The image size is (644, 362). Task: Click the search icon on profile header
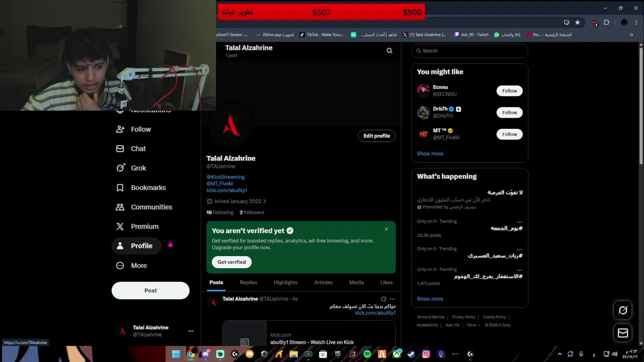[389, 51]
